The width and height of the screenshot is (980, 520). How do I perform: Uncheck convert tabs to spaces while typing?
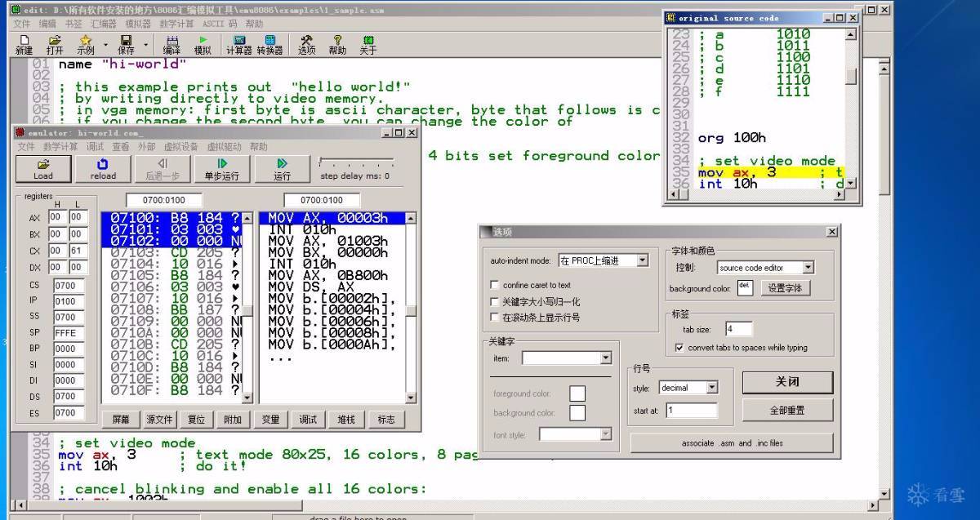(679, 347)
